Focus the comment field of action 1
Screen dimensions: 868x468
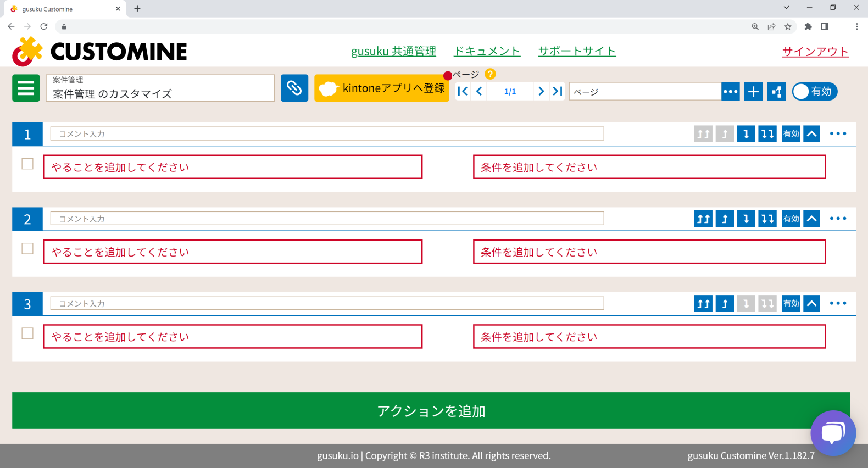click(x=327, y=133)
